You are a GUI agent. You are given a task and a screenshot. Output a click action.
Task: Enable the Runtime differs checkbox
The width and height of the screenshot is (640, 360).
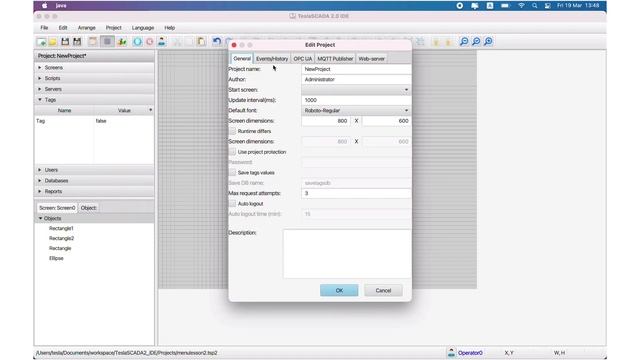click(233, 131)
